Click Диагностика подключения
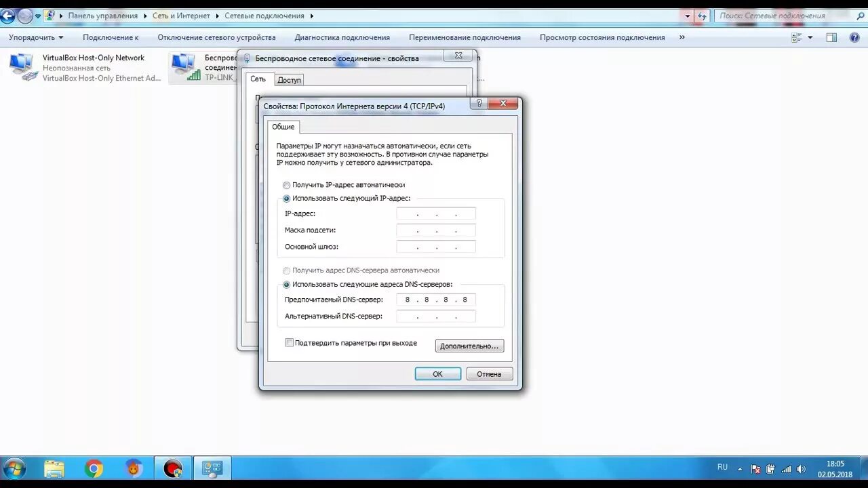The width and height of the screenshot is (868, 488). (x=342, y=37)
